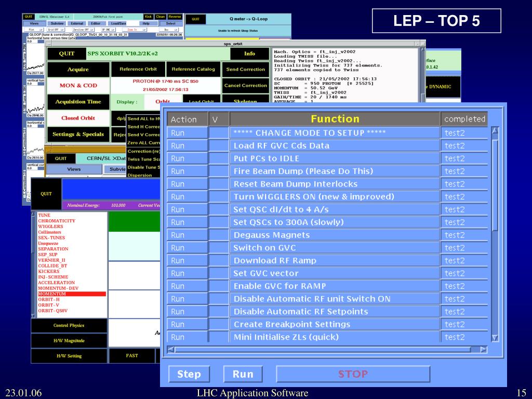
Task: Click Acquire in SPS XORBIT window
Action: pos(78,70)
